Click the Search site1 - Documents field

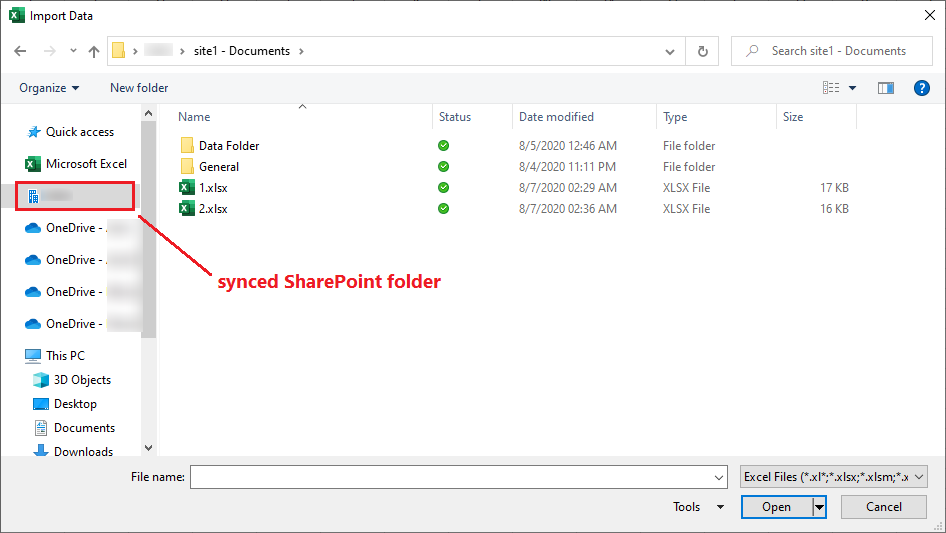point(832,51)
